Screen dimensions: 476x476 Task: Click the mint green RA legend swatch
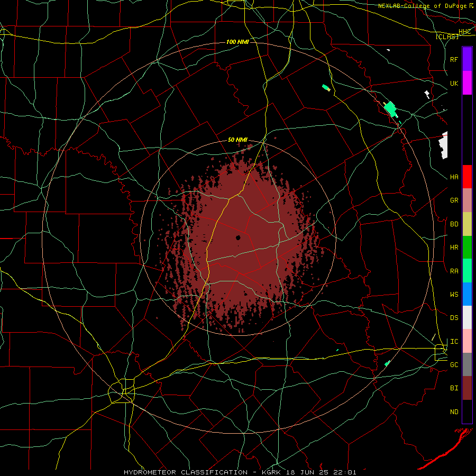(467, 271)
